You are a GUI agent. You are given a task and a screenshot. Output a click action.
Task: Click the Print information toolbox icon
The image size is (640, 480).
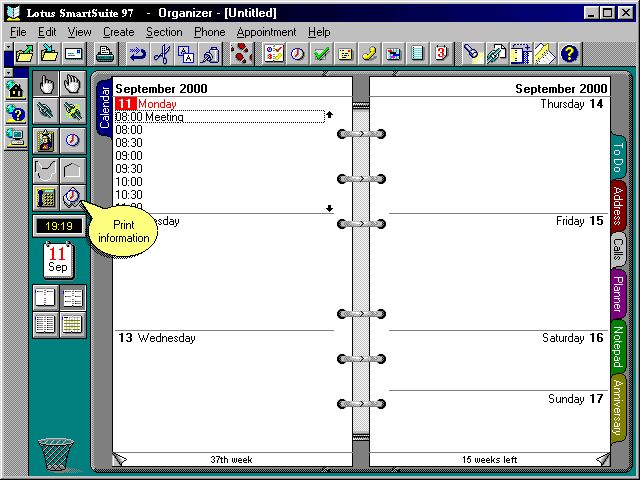pyautogui.click(x=73, y=198)
